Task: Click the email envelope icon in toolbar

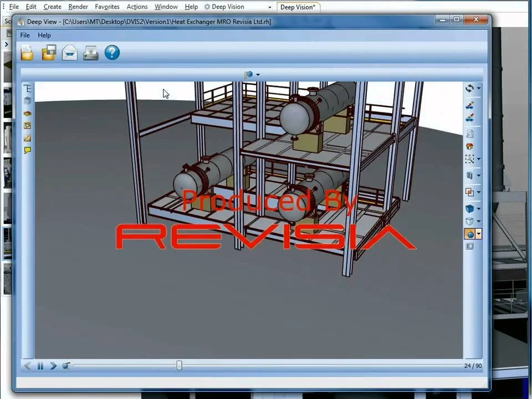Action: coord(70,53)
